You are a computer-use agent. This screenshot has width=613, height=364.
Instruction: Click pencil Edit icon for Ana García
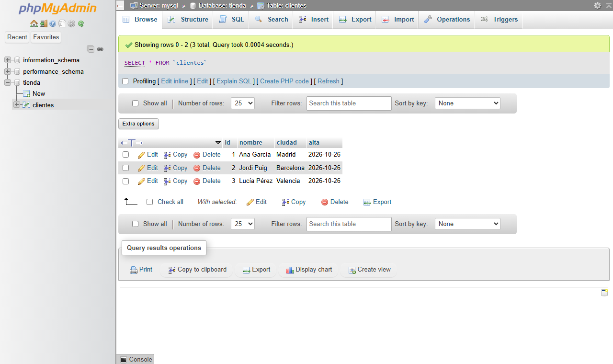(141, 155)
